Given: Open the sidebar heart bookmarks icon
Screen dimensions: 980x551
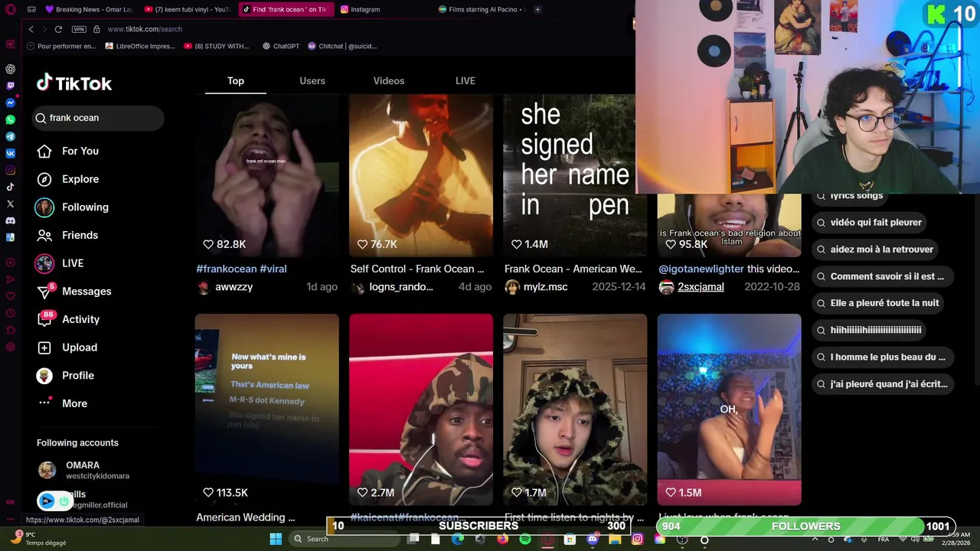Looking at the screenshot, I should click(10, 296).
